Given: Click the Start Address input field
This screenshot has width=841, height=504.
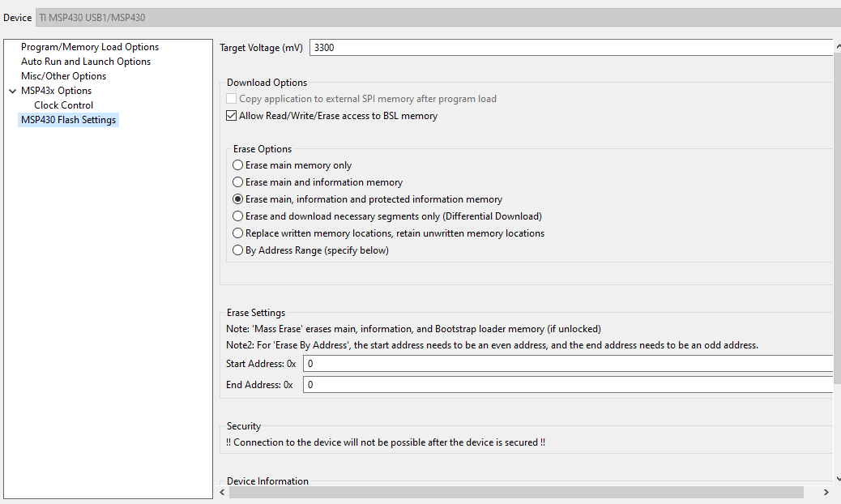Looking at the screenshot, I should pyautogui.click(x=569, y=364).
